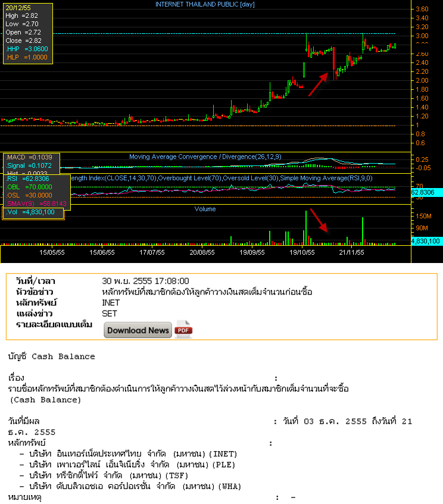The image size is (443, 504).
Task: Click the .Signal =0.1072 readout
Action: pyautogui.click(x=29, y=165)
